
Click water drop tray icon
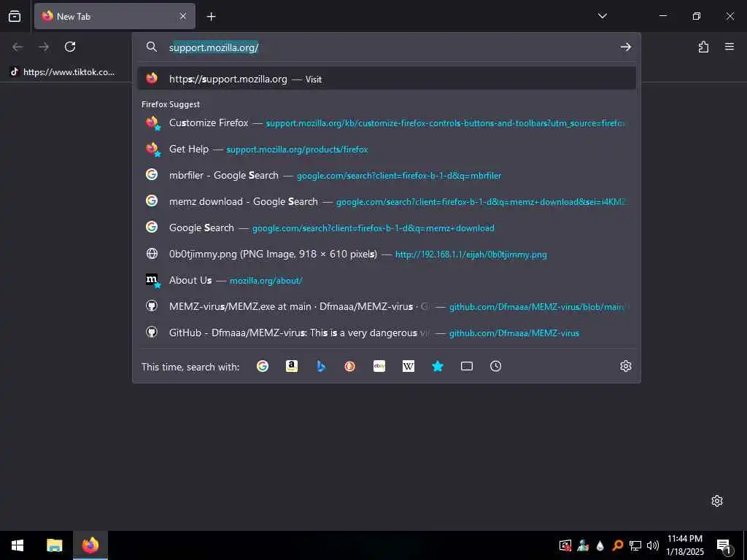(600, 545)
